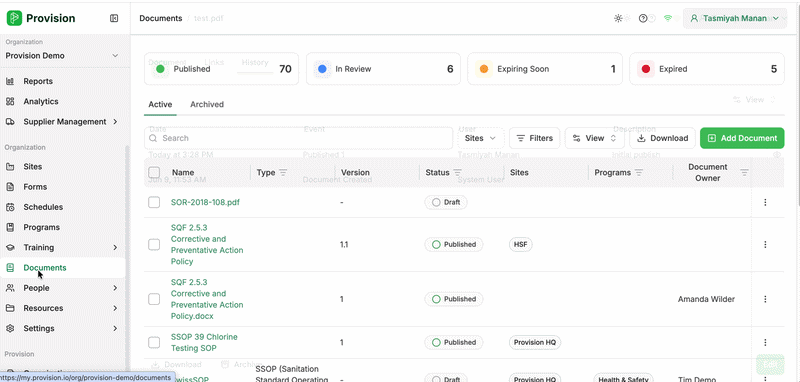Screen dimensions: 800x382
Task: Click the Documents breadcrumb link
Action: coord(161,18)
